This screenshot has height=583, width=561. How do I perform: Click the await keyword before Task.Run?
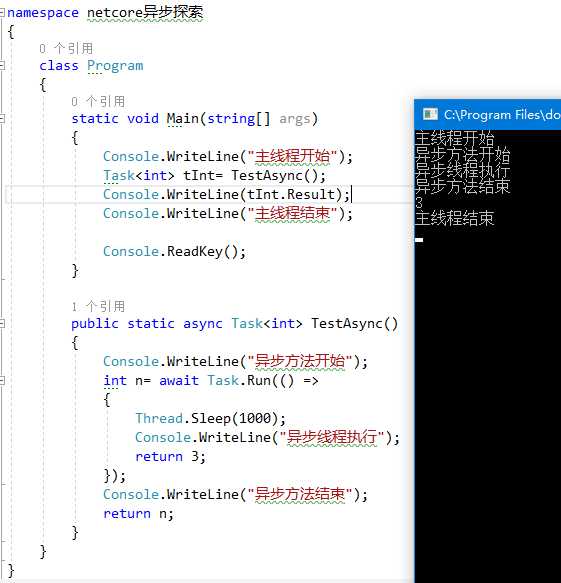[179, 380]
